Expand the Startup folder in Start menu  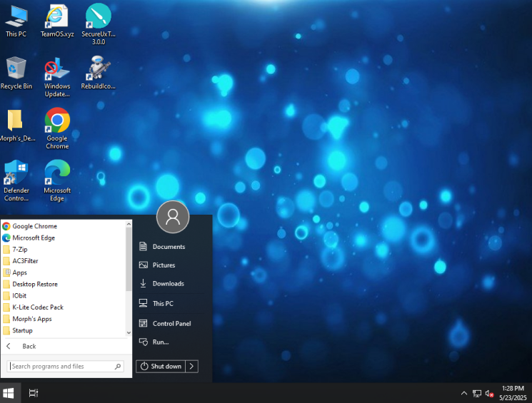coord(63,330)
